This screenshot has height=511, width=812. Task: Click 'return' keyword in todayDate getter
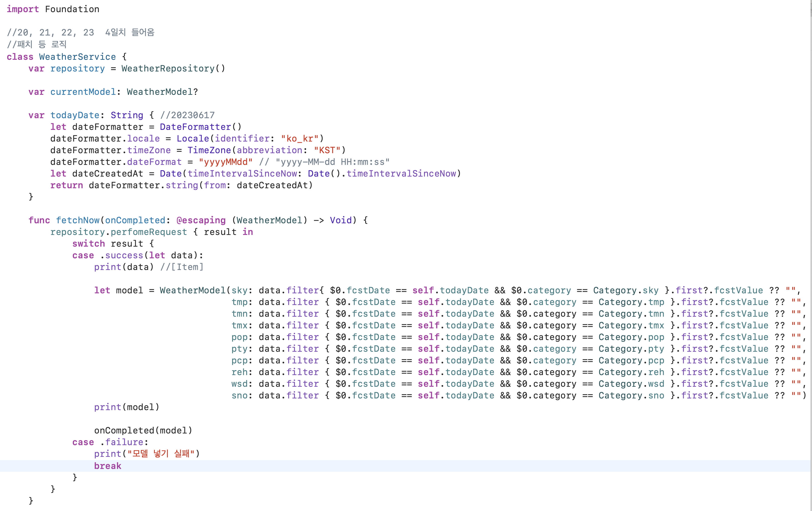[x=67, y=185]
